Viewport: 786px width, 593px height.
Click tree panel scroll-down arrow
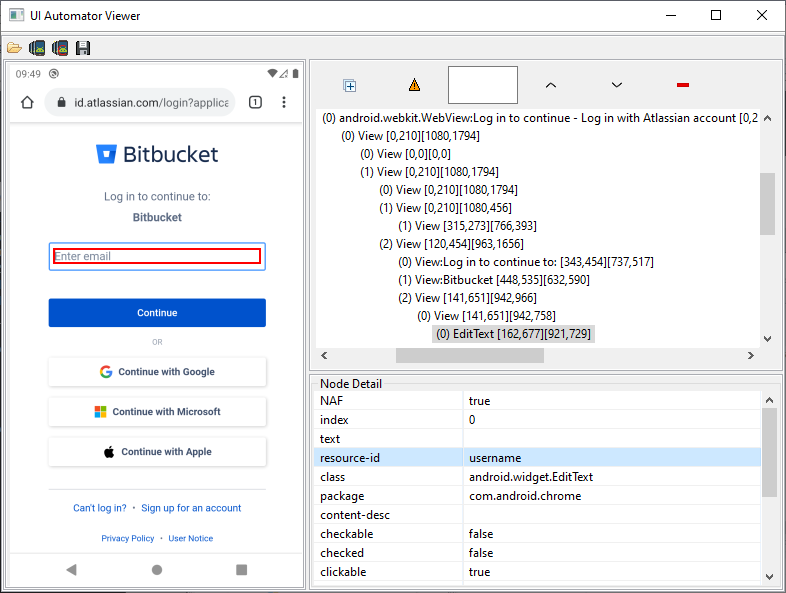click(767, 339)
